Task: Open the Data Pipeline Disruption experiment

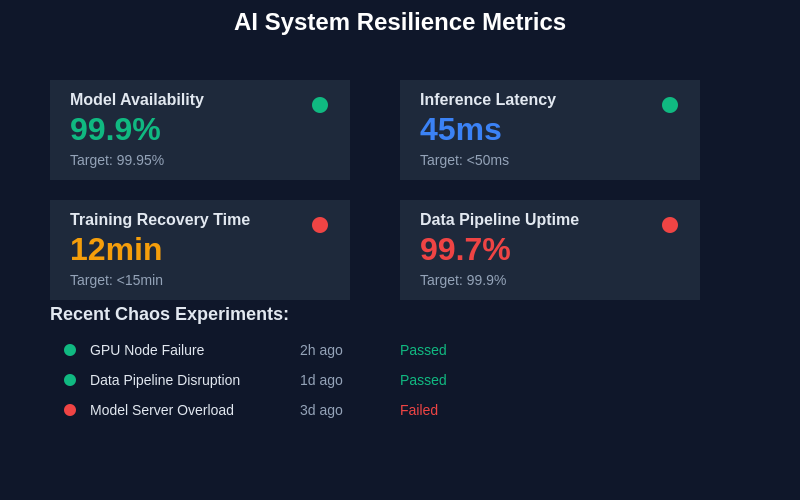Action: tap(165, 380)
